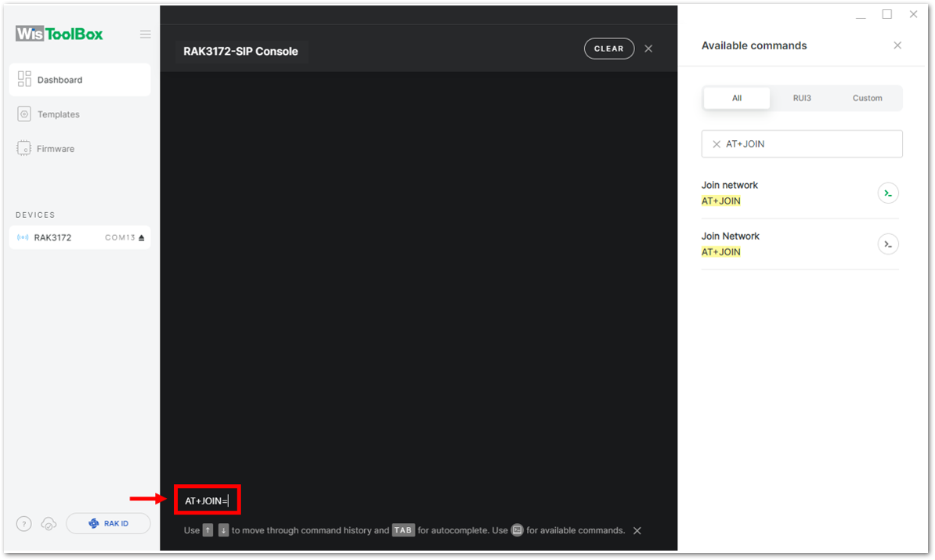Screen dimensions: 935x560
Task: Click the RAK ID button
Action: [x=109, y=524]
